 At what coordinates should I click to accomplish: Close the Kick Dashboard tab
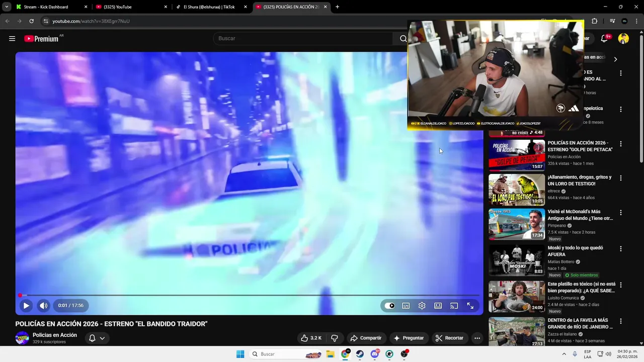pos(86,7)
